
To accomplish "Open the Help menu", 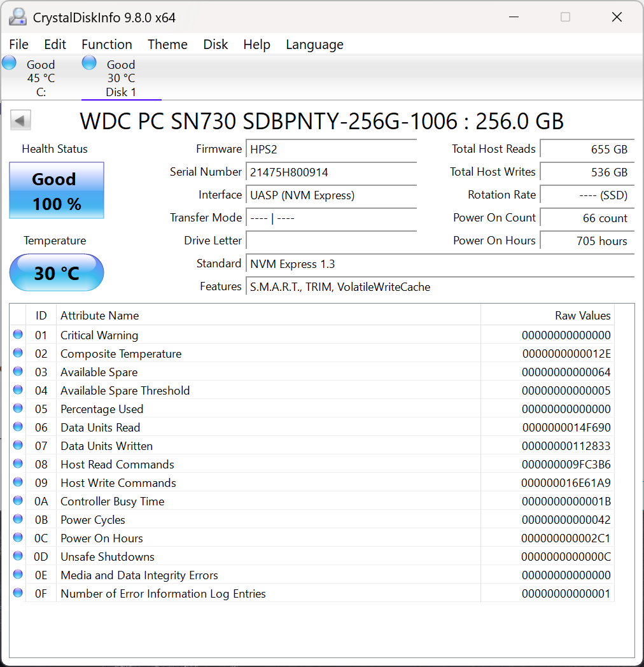I will tap(257, 45).
